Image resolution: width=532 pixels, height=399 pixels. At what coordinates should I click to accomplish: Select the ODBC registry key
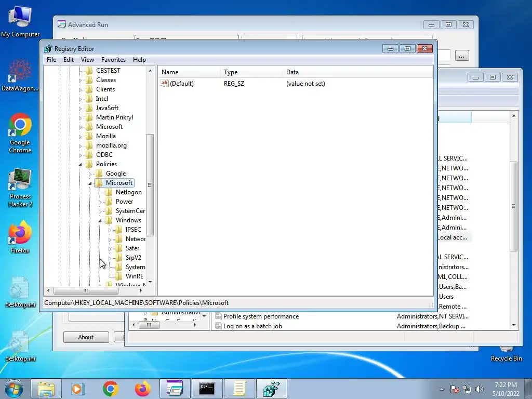pos(104,154)
